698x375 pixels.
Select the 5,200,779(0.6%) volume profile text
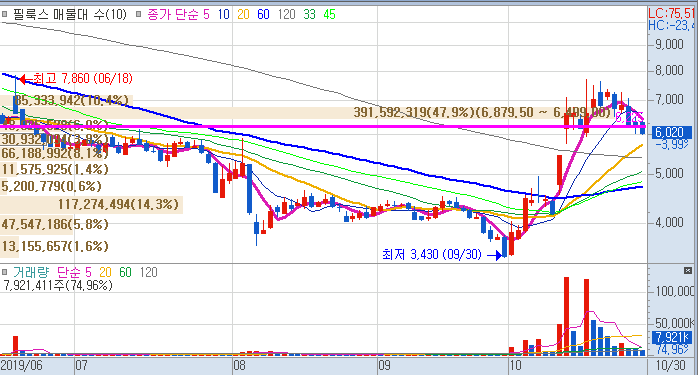(x=51, y=186)
